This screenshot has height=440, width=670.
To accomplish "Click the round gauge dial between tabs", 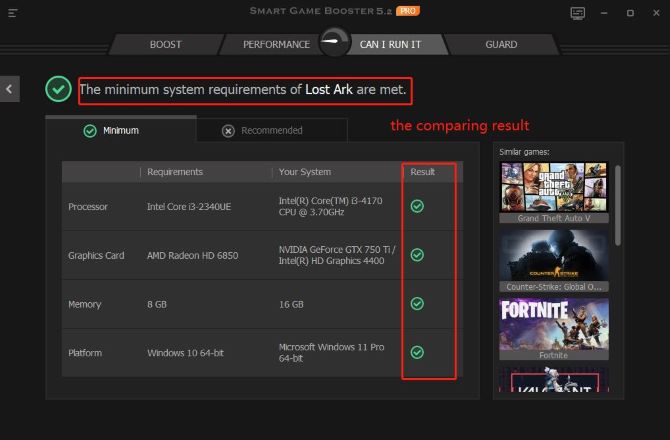I will [335, 42].
